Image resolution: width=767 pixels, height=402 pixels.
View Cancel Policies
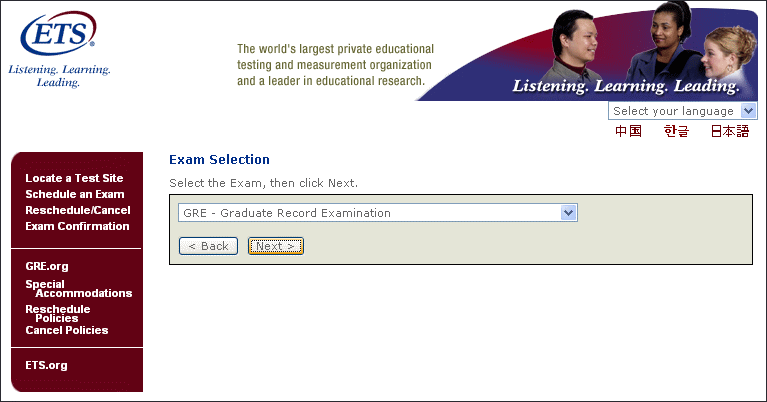(67, 330)
